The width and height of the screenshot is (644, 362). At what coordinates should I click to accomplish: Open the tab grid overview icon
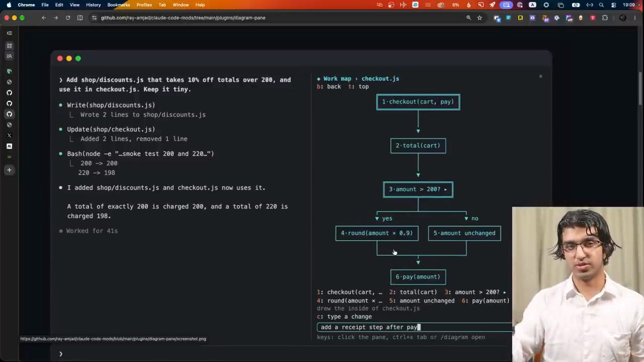(9, 46)
